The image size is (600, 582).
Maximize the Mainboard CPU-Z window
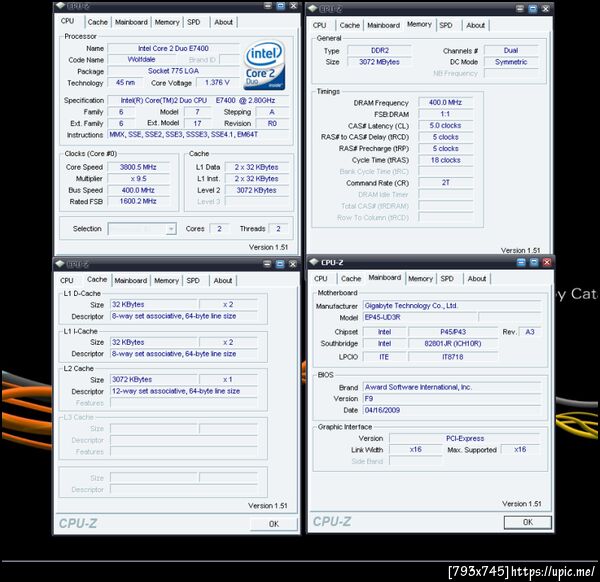[534, 262]
